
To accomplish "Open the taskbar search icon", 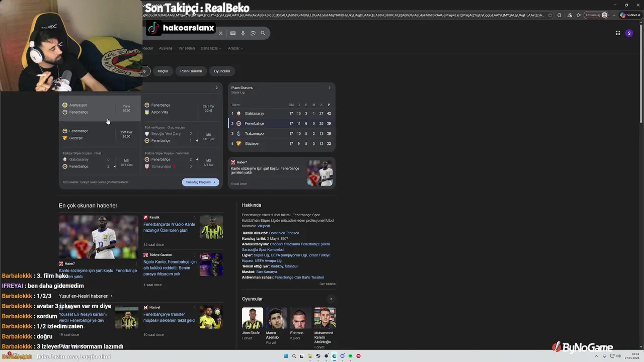I will click(x=294, y=356).
